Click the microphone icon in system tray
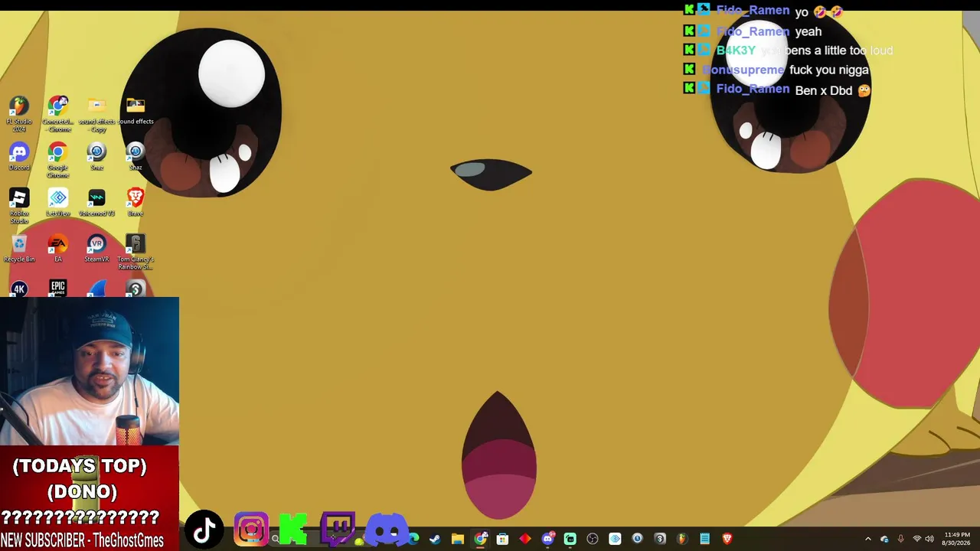Screen dimensions: 980x551 pos(900,539)
